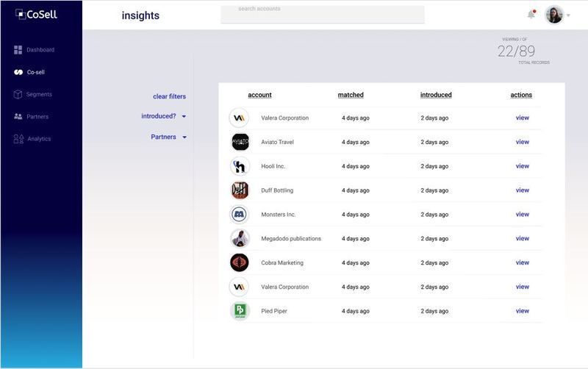Click the Partners people icon in sidebar
This screenshot has width=588, height=369.
click(x=18, y=116)
